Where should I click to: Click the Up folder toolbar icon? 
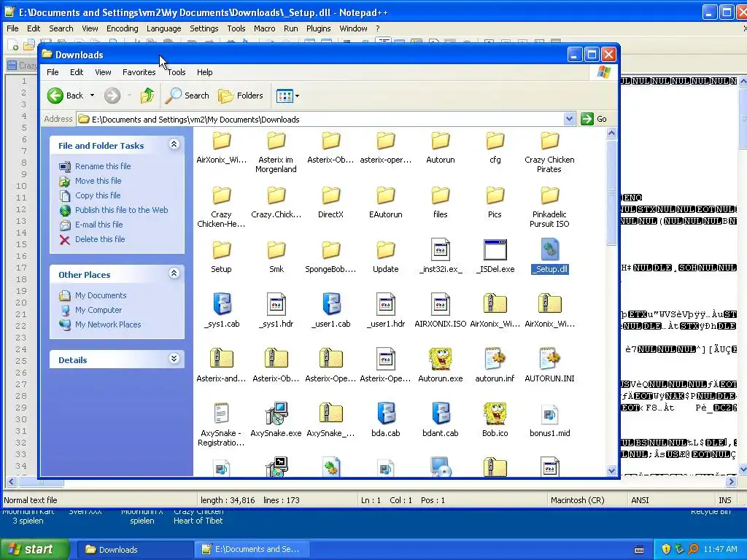pos(147,96)
